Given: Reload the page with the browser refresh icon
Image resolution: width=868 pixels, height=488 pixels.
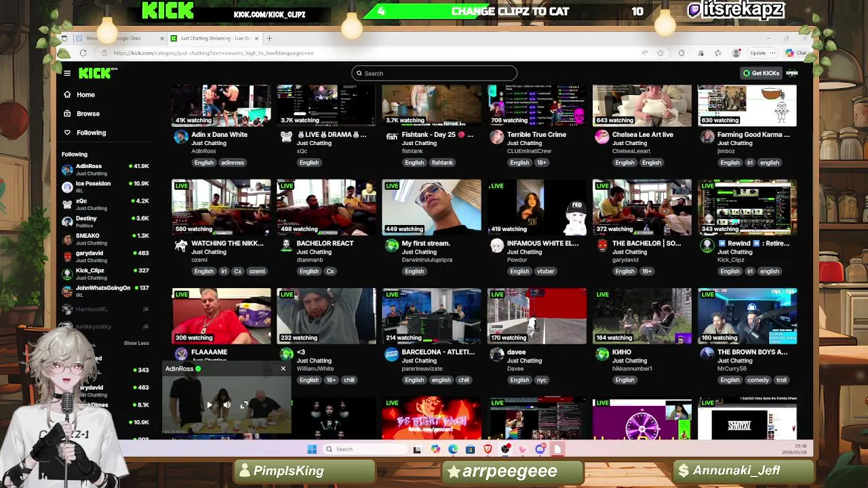Looking at the screenshot, I should tap(83, 53).
